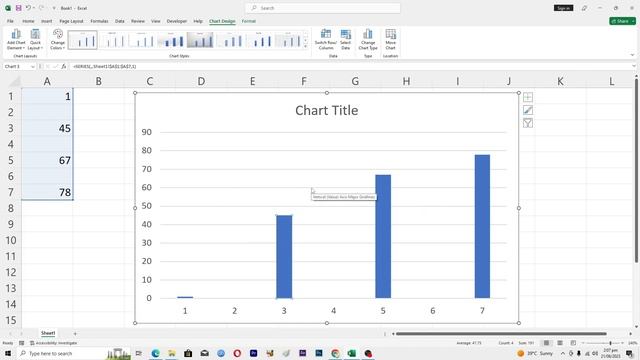The image size is (640, 360).
Task: Switch to the Insert tab
Action: [46, 21]
